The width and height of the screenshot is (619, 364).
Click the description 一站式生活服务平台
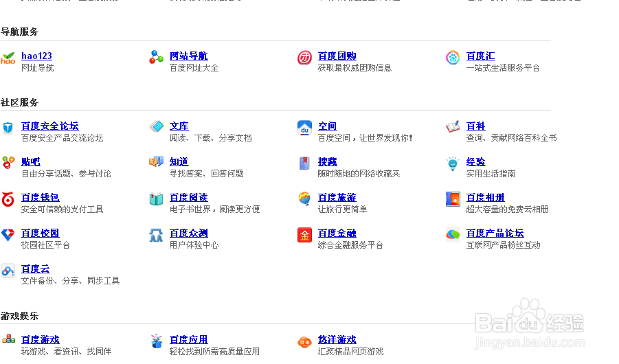coord(503,68)
